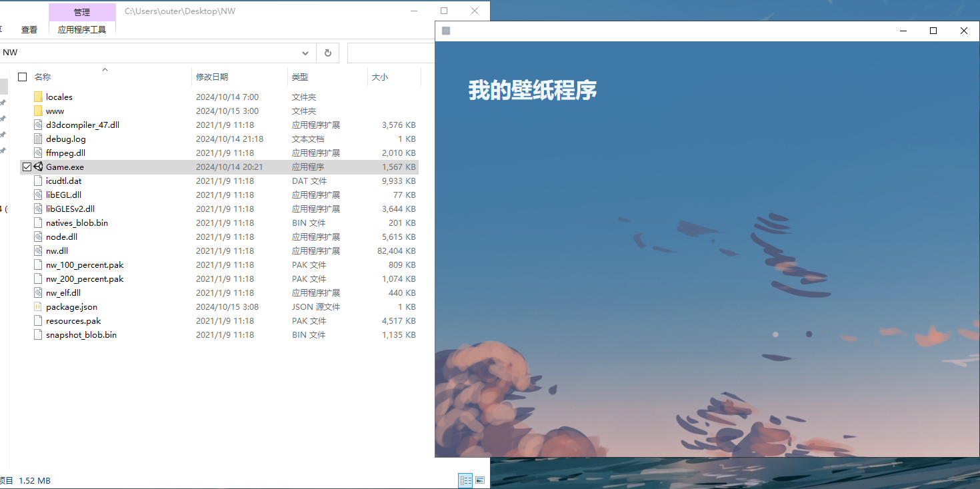980x489 pixels.
Task: Click the 1.52 MB status bar text
Action: [35, 481]
